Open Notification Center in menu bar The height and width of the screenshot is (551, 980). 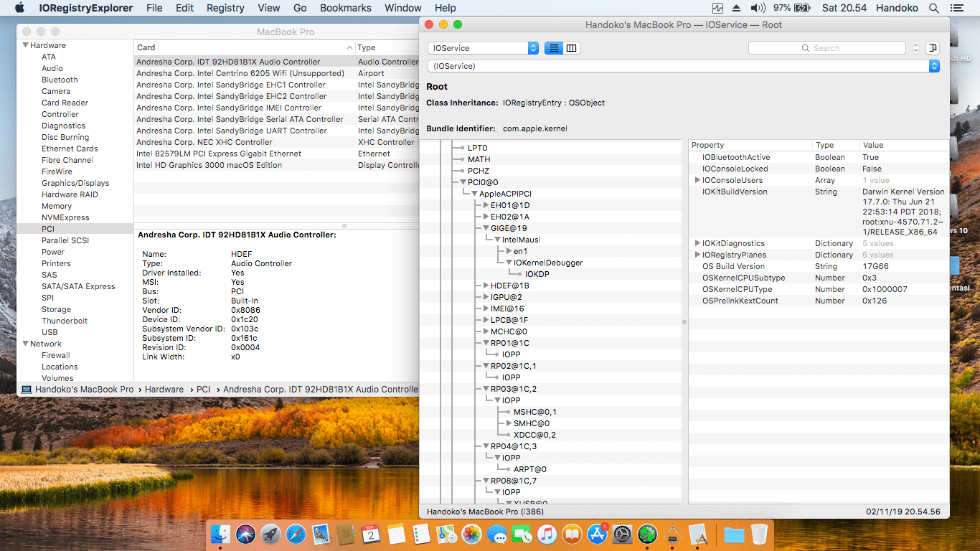tap(958, 8)
